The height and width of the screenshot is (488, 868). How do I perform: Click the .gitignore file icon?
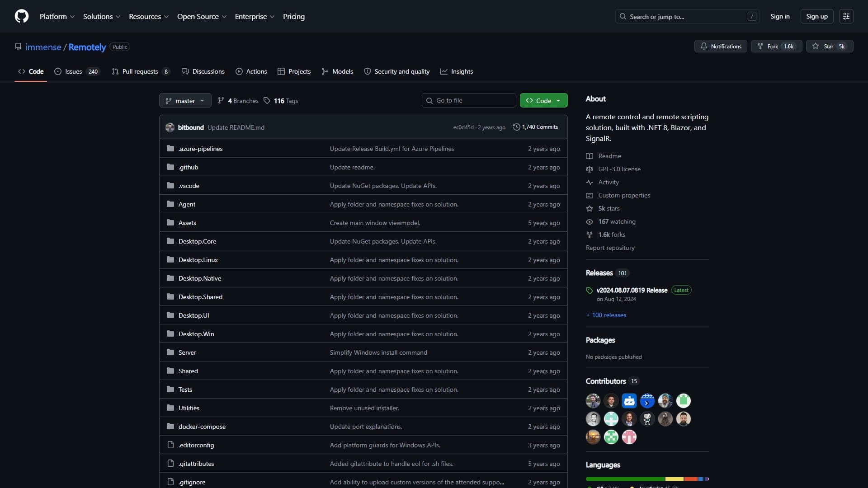tap(170, 482)
